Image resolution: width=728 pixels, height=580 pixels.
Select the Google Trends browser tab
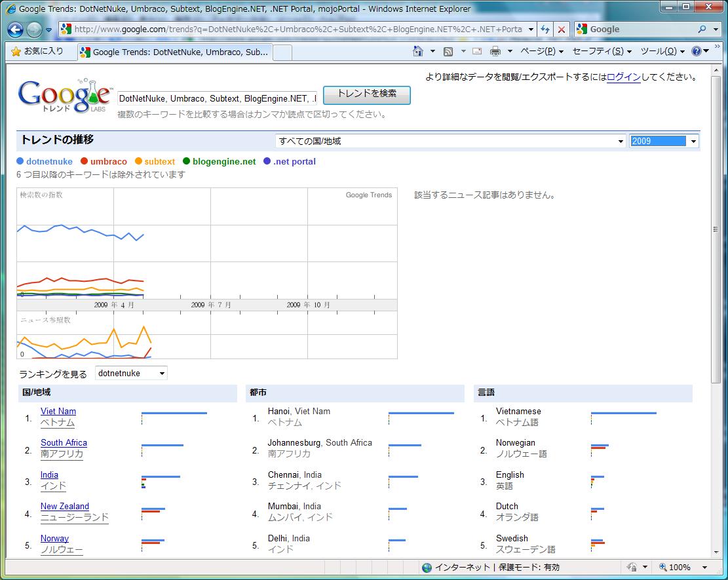176,52
